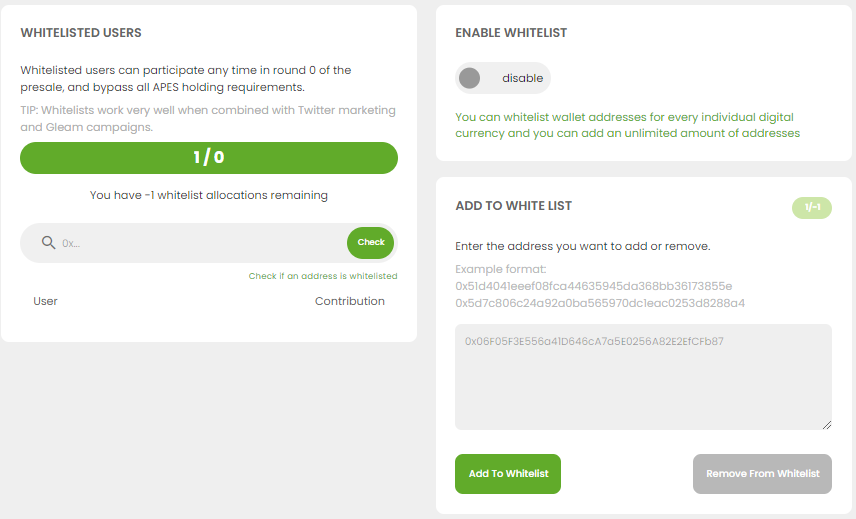Click the magnifying glass search icon

coord(49,242)
